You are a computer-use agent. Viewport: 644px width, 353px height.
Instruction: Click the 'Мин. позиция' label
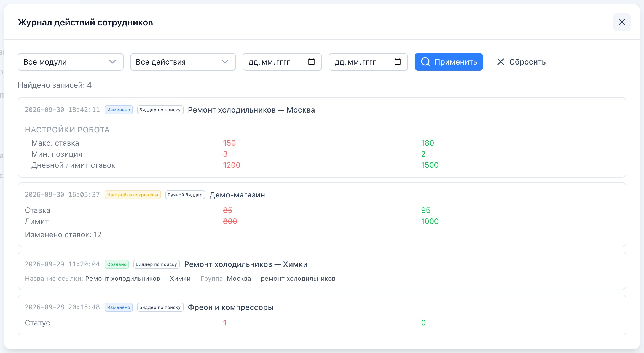tap(57, 154)
